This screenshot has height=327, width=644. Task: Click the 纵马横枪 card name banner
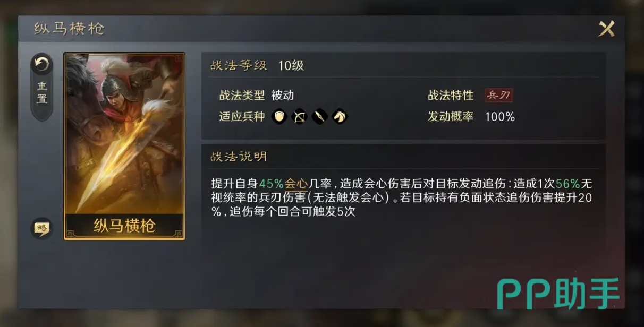[124, 226]
